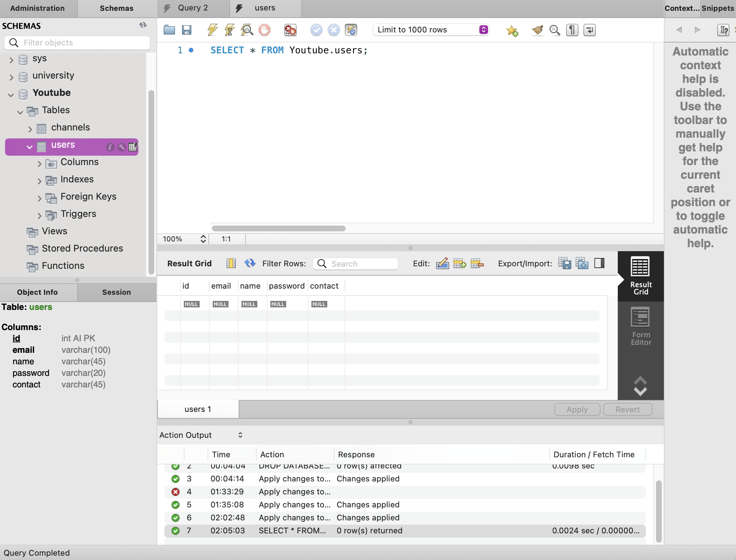Open the Query 2 tab

click(x=192, y=8)
